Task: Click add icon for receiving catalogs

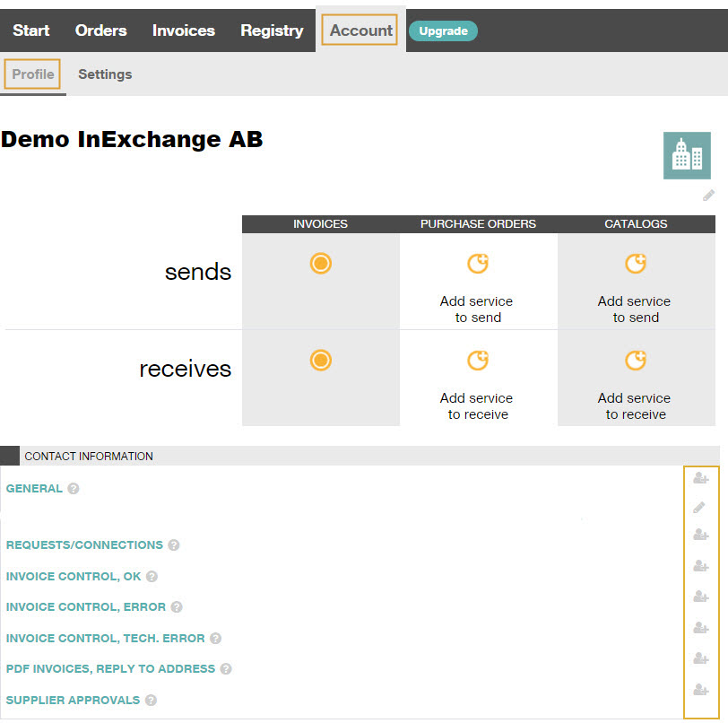Action: pyautogui.click(x=636, y=360)
